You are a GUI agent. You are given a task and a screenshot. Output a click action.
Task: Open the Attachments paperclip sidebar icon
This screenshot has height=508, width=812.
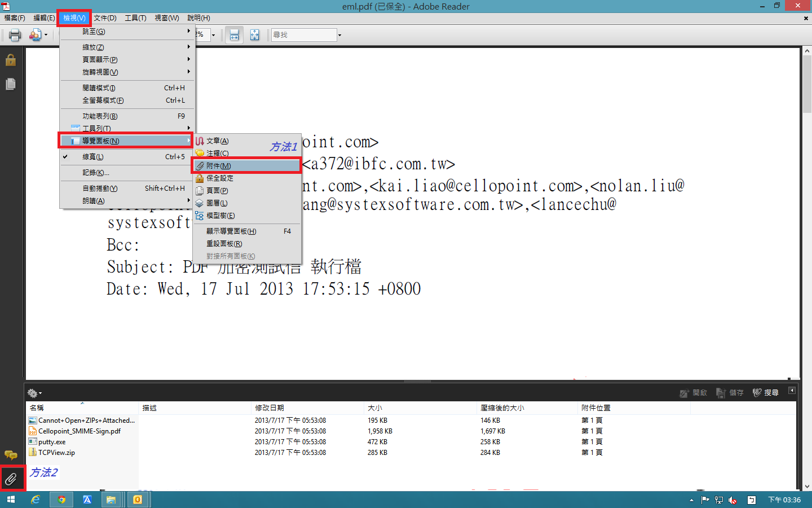pos(11,479)
